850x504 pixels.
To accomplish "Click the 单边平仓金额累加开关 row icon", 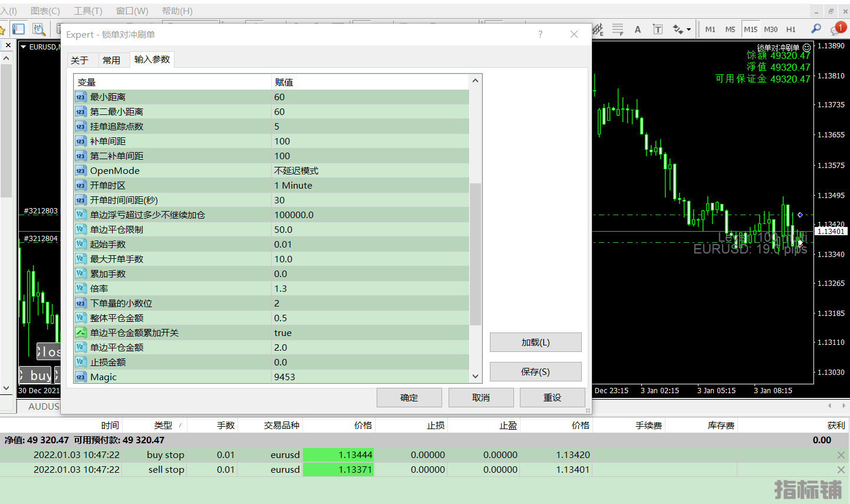I will 81,332.
